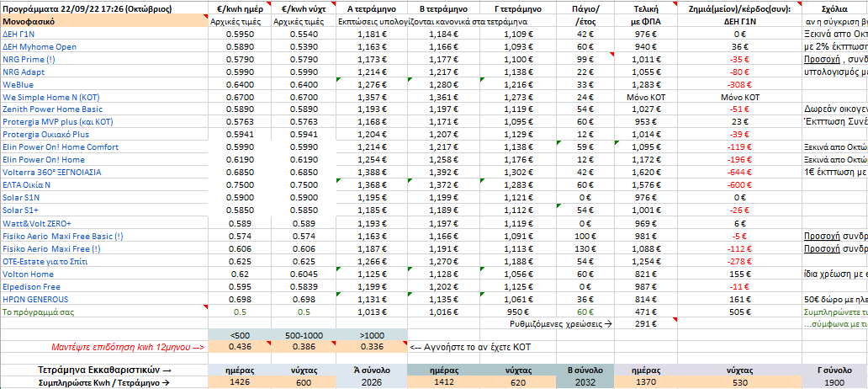
Task: Select Τετράμηνα Εκκαθαριστικών → label cell
Action: (x=104, y=370)
